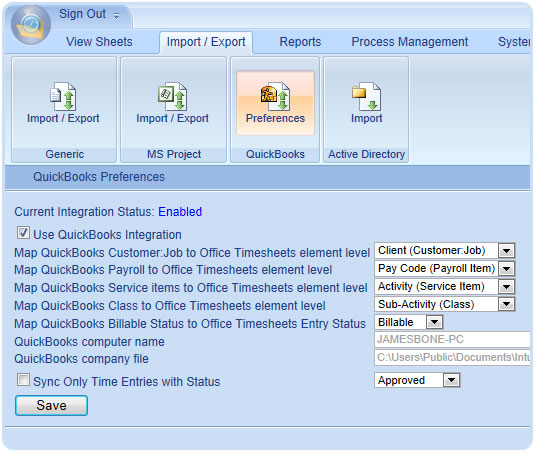Select the Import / Export tab

coord(206,42)
